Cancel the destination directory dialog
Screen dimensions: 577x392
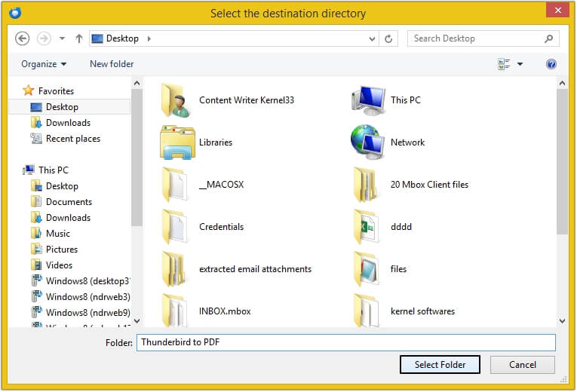pyautogui.click(x=523, y=364)
